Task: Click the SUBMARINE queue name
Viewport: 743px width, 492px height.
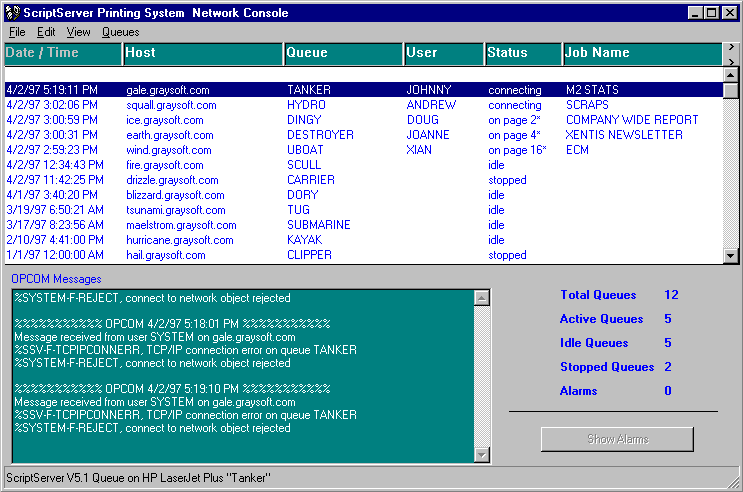Action: (x=318, y=225)
